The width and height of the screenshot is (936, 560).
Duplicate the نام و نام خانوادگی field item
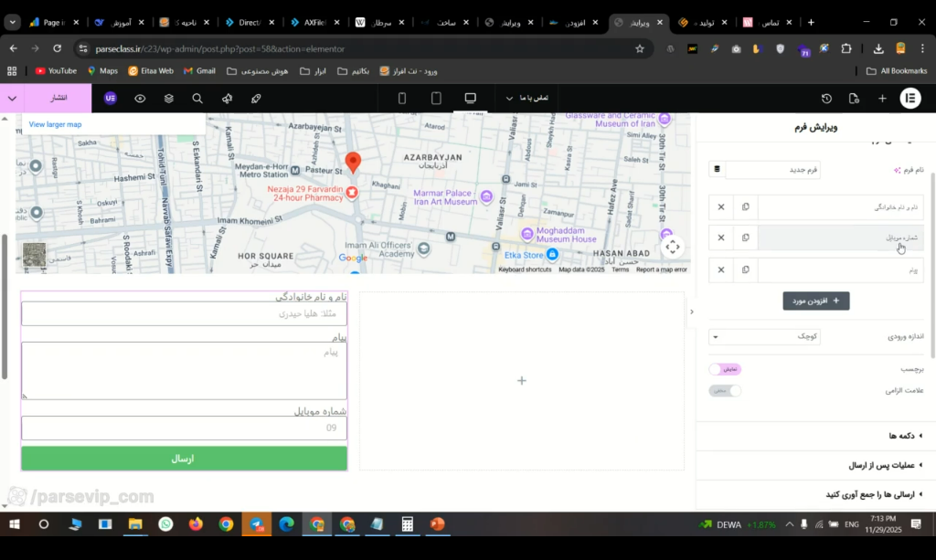point(746,207)
